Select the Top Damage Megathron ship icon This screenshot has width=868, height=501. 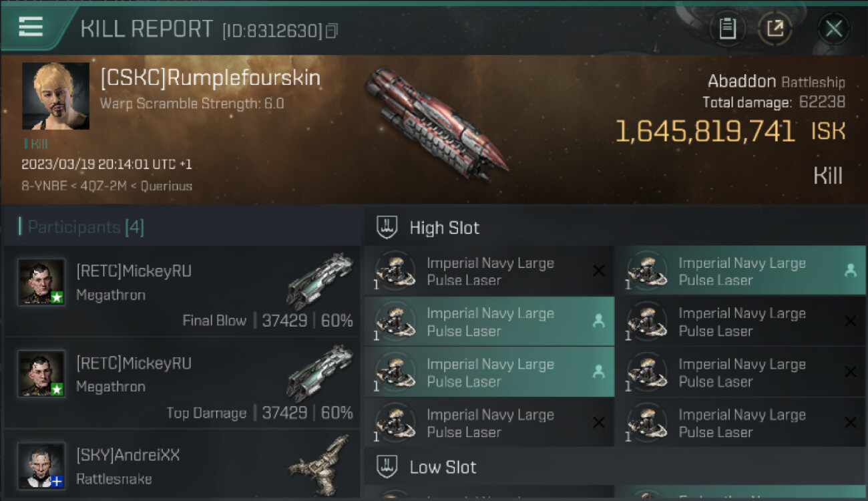[x=319, y=372]
